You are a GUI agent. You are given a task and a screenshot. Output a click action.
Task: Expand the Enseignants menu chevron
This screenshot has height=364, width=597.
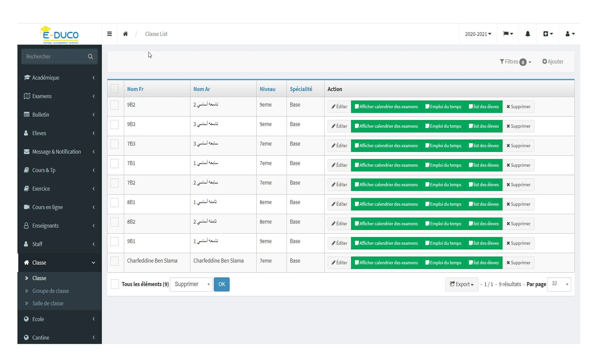pyautogui.click(x=94, y=226)
